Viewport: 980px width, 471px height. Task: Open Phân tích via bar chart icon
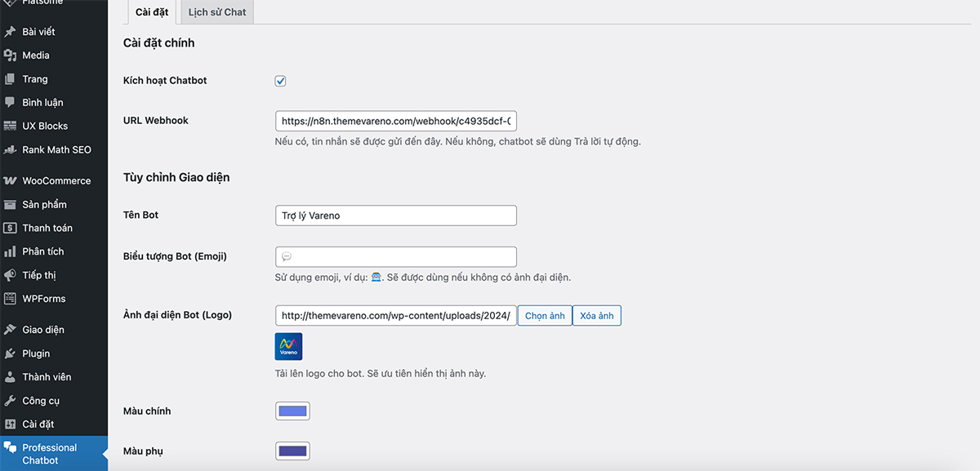point(10,251)
